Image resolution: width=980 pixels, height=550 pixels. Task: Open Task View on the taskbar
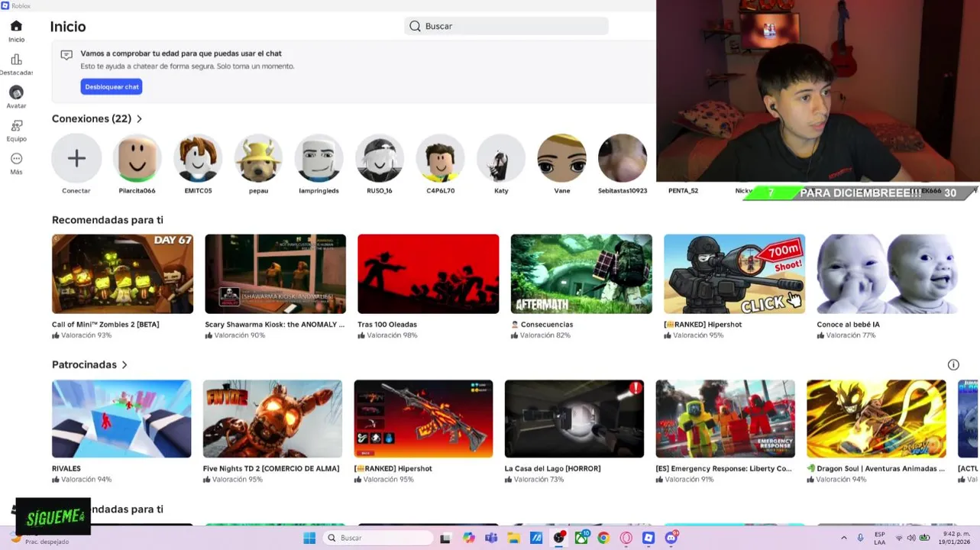[445, 538]
